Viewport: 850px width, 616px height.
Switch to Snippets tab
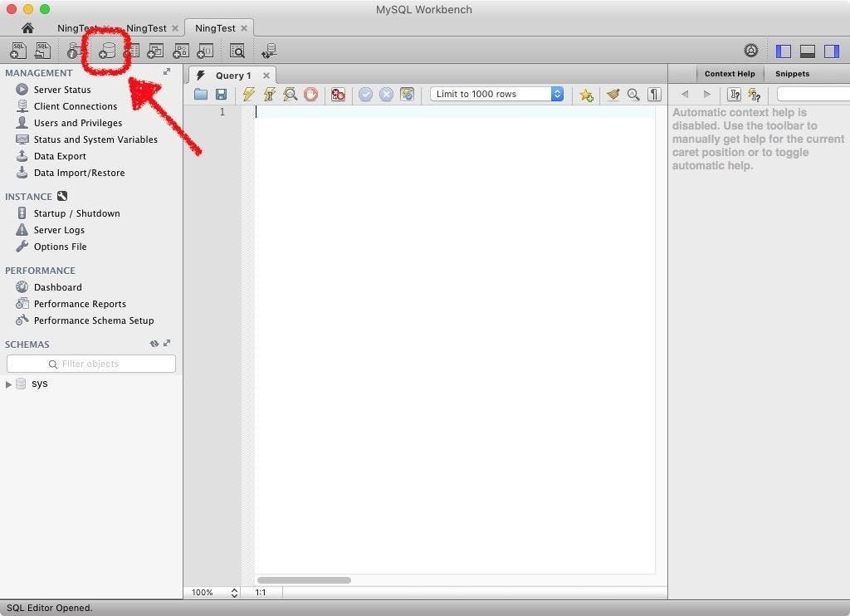pos(792,74)
